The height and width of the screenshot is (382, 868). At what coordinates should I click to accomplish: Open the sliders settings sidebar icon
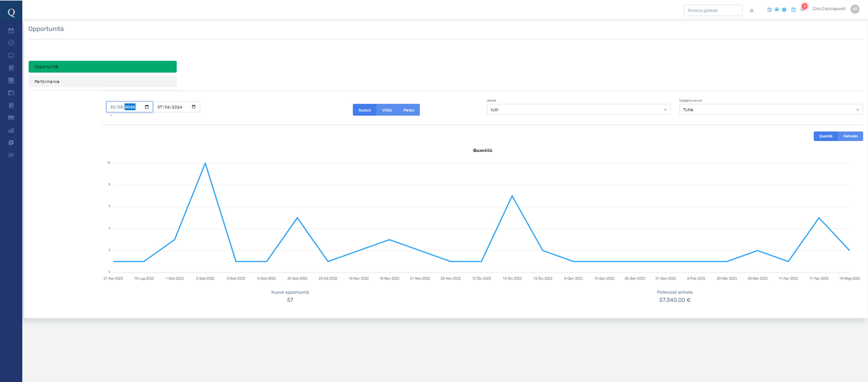(11, 155)
